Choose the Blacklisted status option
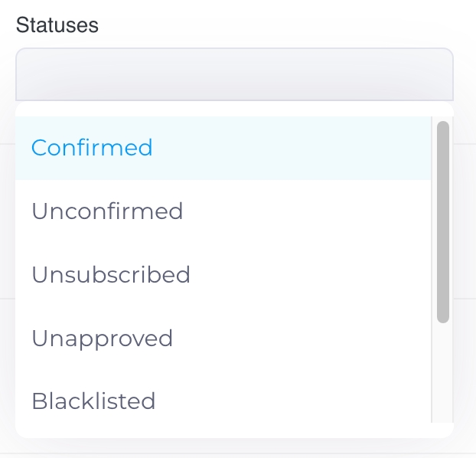 (93, 401)
